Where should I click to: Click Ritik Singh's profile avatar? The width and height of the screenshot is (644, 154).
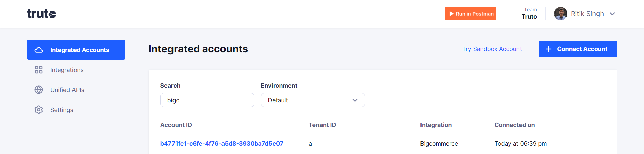pyautogui.click(x=560, y=14)
